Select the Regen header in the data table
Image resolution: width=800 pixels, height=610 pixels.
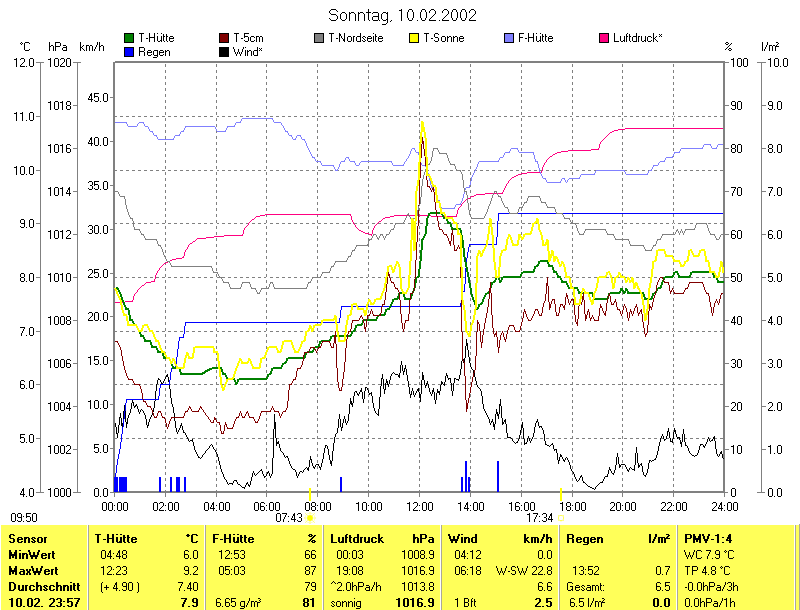coord(585,539)
